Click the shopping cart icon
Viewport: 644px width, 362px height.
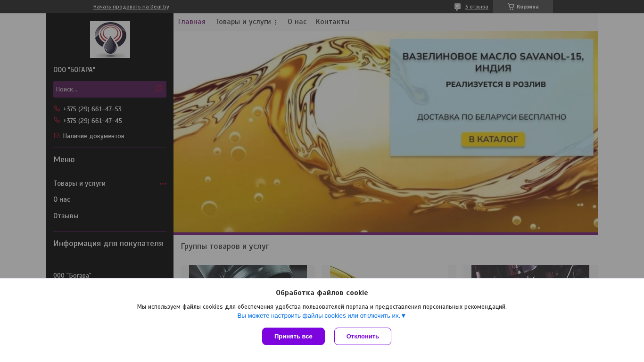[511, 7]
